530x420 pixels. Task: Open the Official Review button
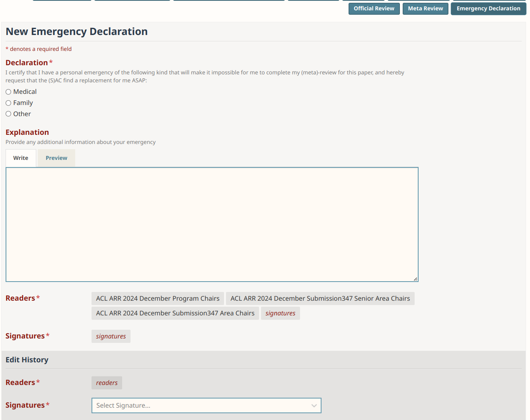pos(374,9)
